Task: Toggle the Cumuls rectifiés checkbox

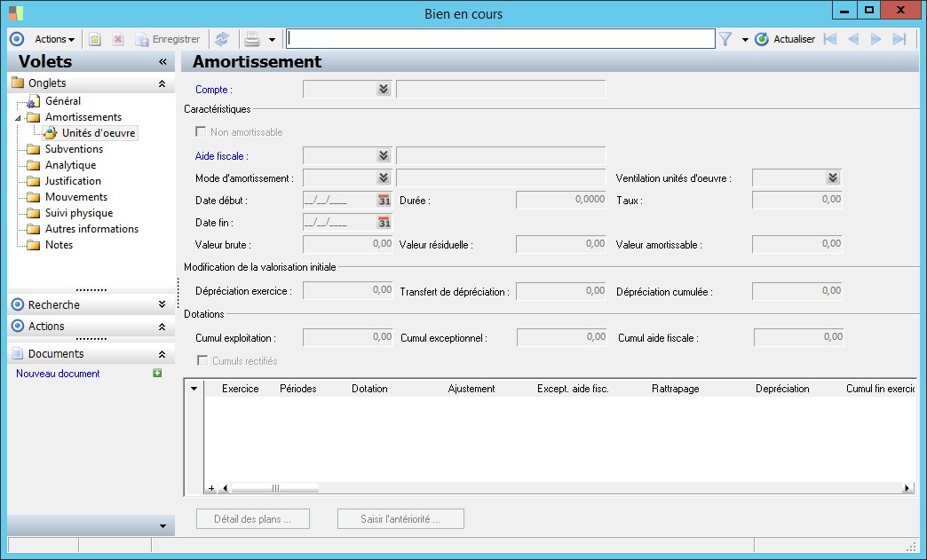Action: (201, 361)
